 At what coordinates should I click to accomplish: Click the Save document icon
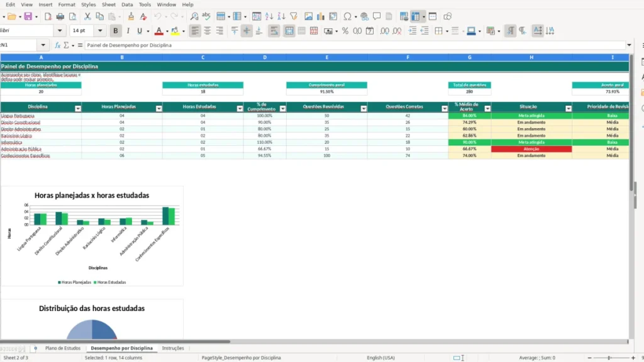point(28,16)
